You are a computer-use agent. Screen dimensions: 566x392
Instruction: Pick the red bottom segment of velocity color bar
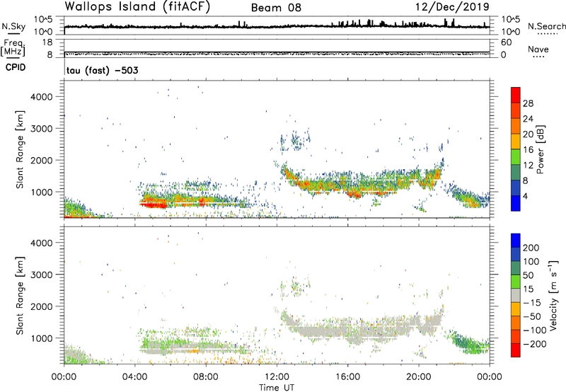click(516, 350)
